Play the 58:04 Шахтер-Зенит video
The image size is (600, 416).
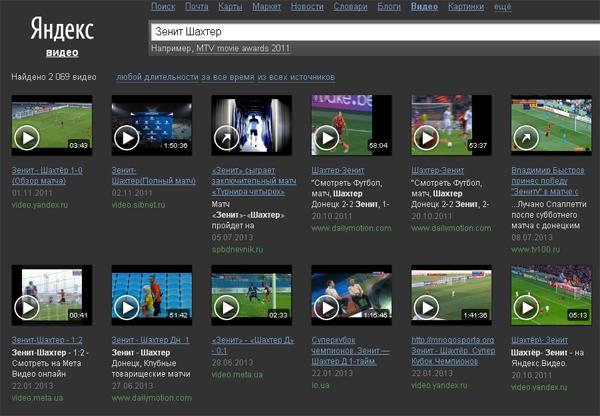pos(327,137)
